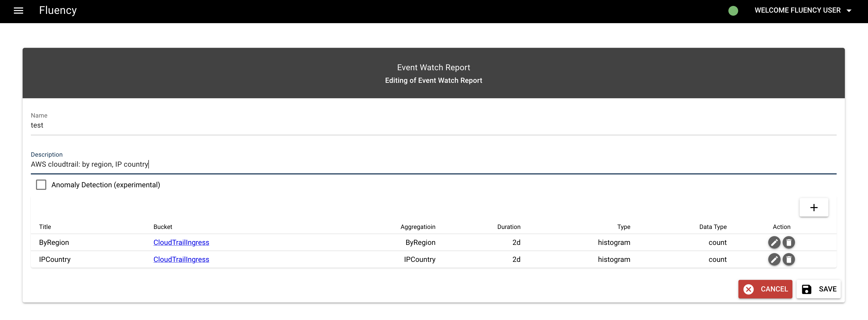Click the green status indicator dot

coord(733,11)
